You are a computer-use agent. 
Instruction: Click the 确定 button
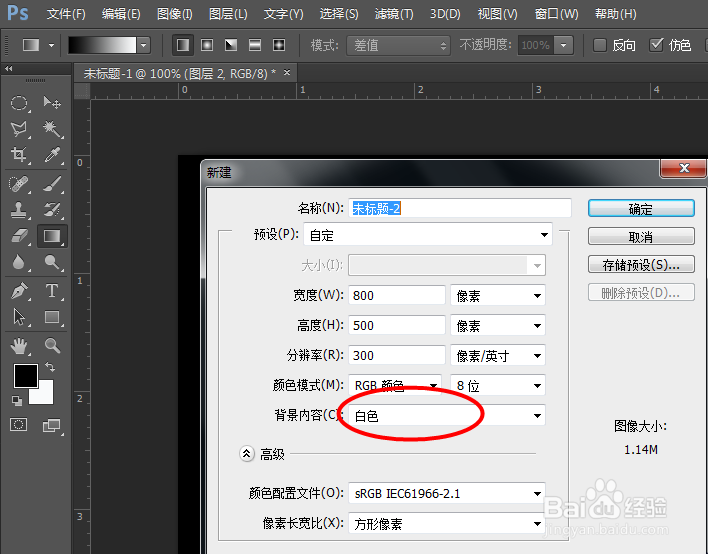pyautogui.click(x=641, y=209)
